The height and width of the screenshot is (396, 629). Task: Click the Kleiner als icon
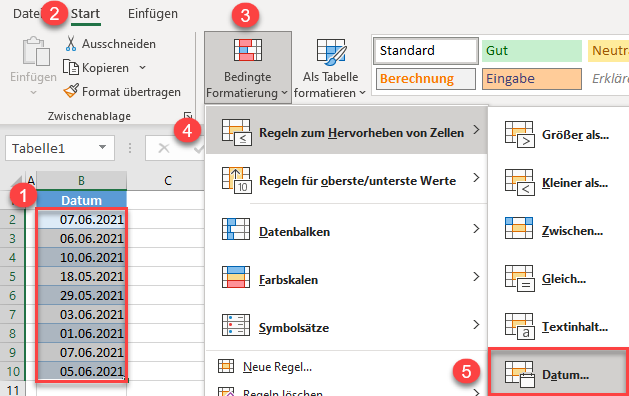(x=519, y=183)
